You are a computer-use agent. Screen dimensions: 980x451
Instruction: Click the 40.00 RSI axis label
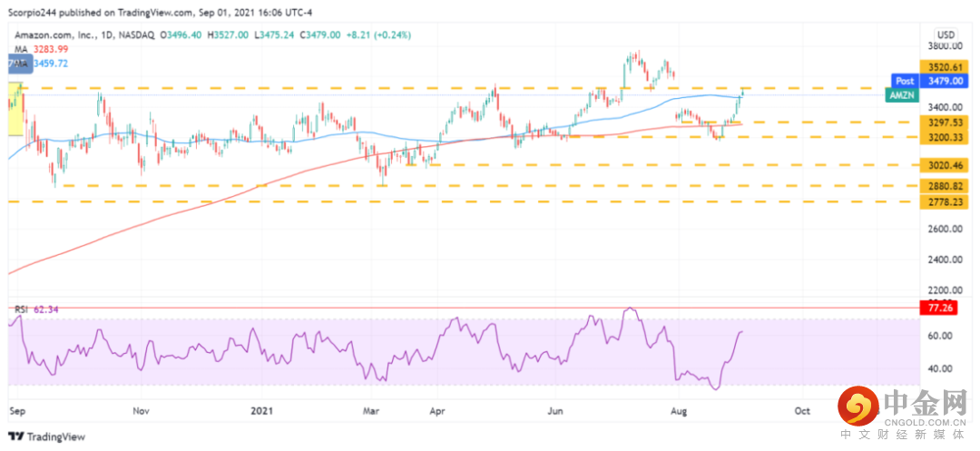tap(941, 369)
